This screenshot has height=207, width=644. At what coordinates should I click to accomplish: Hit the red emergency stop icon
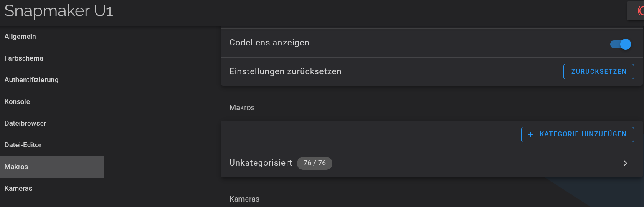coord(640,10)
